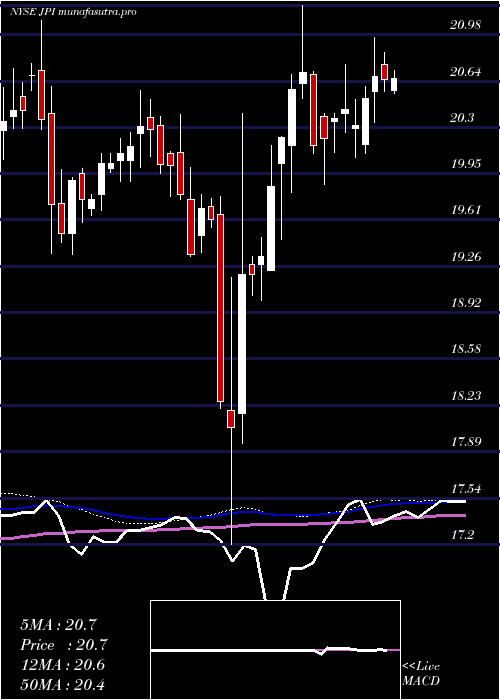Click the 19.61 price axis label
The image size is (500, 700).
pyautogui.click(x=465, y=210)
